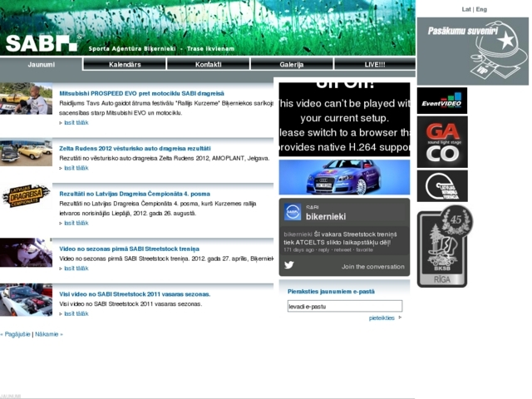Open the Latvijas automobiļu federācija logo
The image size is (532, 399).
442,186
